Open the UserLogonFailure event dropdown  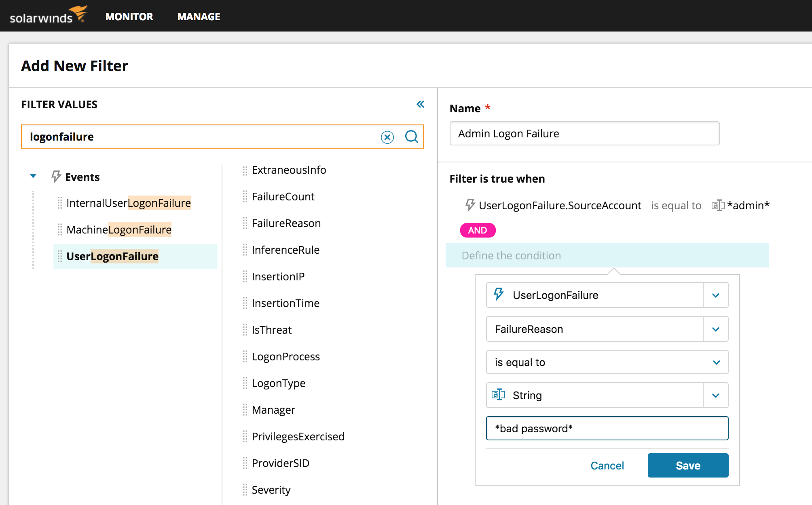click(715, 295)
